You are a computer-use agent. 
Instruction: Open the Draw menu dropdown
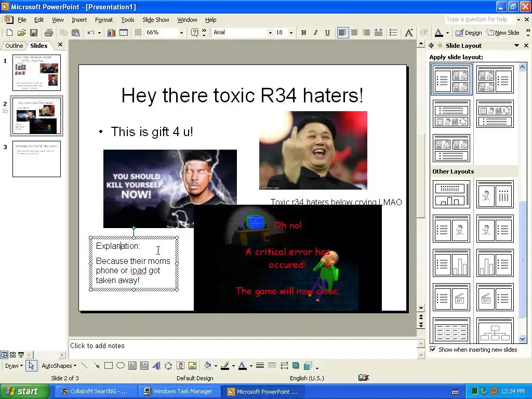pyautogui.click(x=14, y=366)
